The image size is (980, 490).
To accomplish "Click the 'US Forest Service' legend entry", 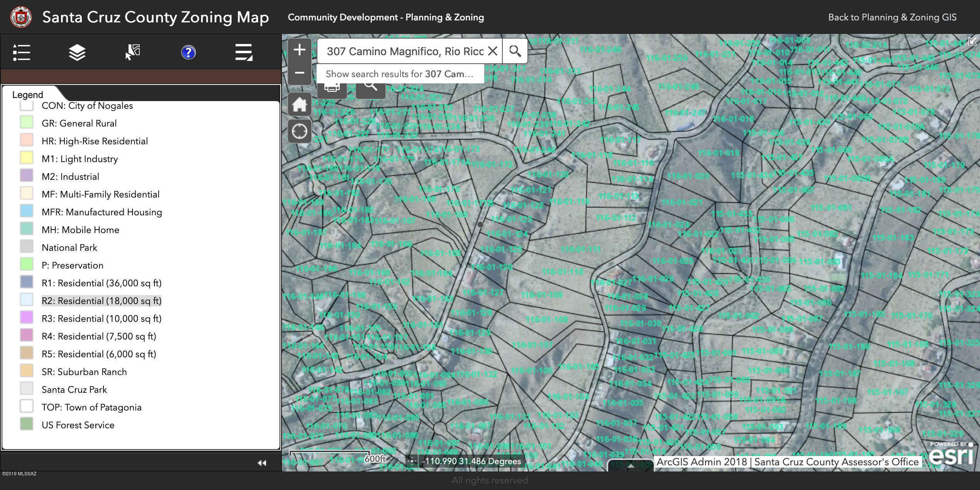I will point(78,425).
